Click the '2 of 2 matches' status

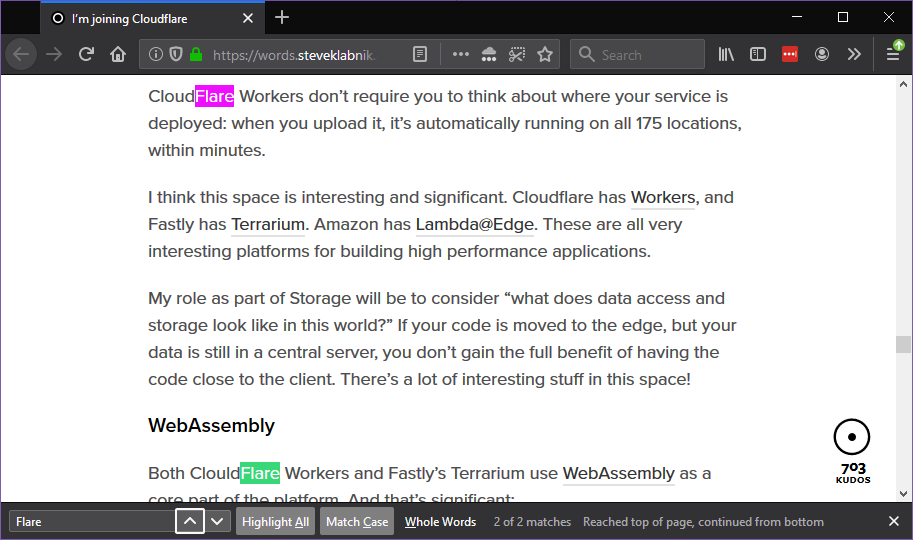532,521
